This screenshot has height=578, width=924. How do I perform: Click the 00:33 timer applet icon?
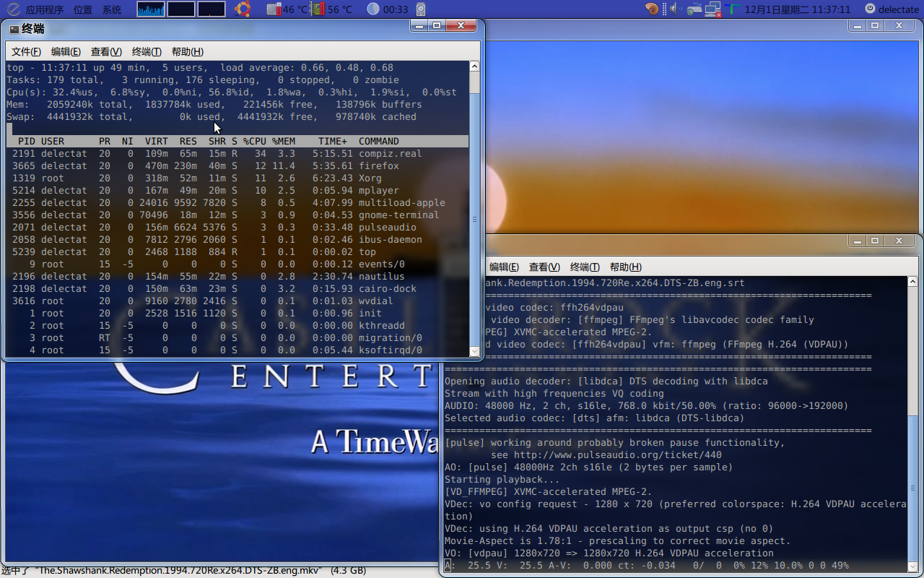(372, 9)
